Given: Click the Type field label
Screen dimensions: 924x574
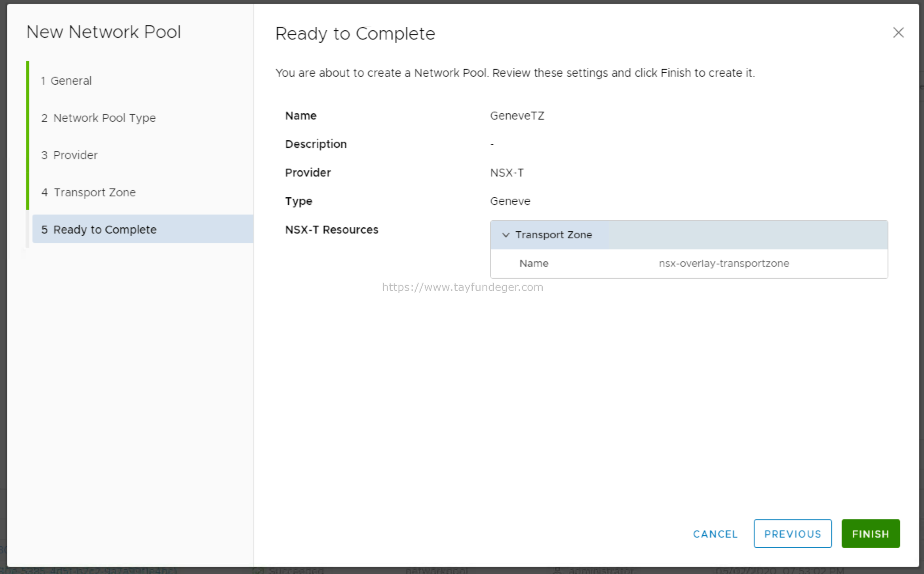Looking at the screenshot, I should tap(298, 201).
